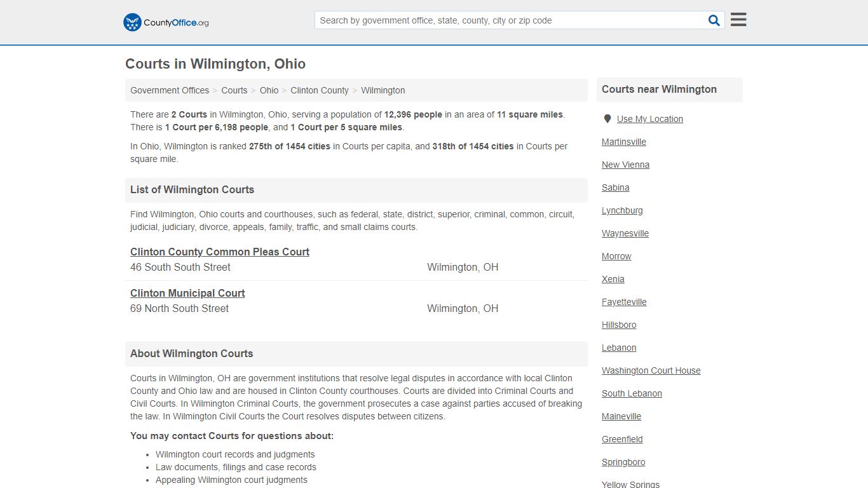868x488 pixels.
Task: Open Wilmington breadcrumb link
Action: point(383,90)
